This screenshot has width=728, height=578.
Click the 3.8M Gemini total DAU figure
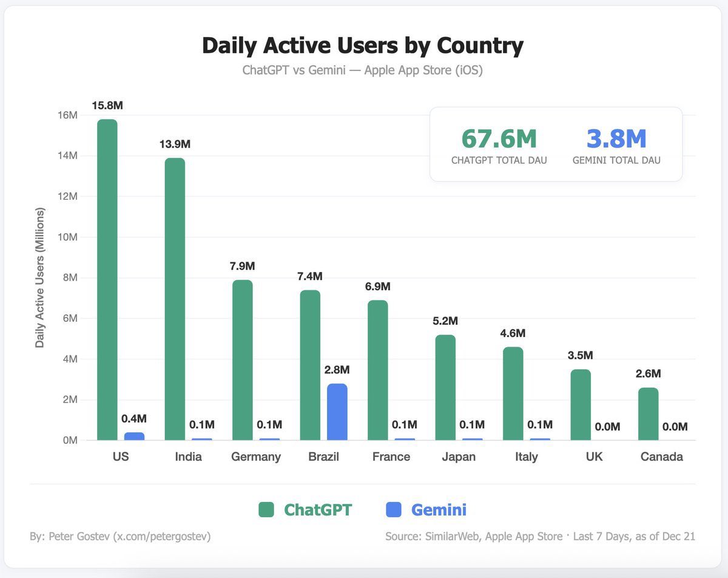[616, 139]
